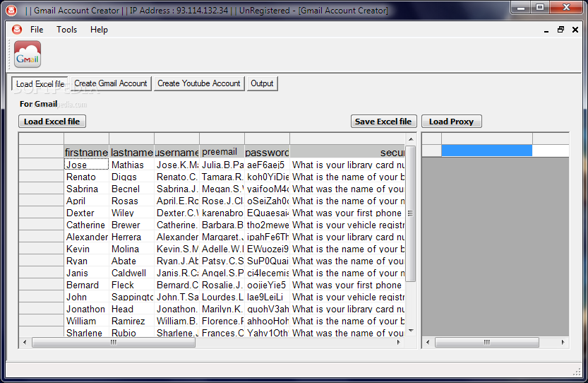
Task: Select the cell containing Jose
Action: [x=86, y=165]
